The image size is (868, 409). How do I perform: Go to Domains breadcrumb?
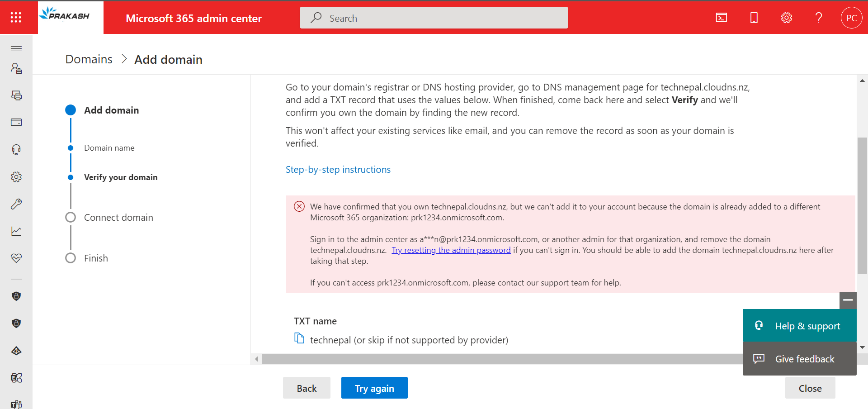pyautogui.click(x=89, y=59)
